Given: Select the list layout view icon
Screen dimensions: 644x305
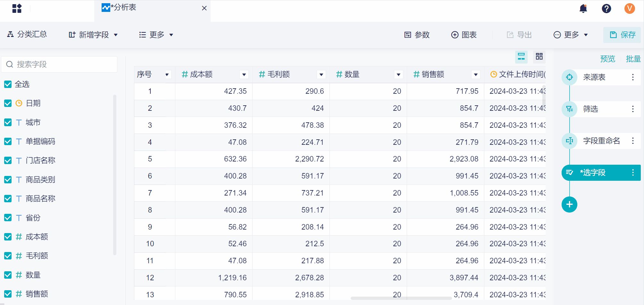Looking at the screenshot, I should tap(521, 57).
